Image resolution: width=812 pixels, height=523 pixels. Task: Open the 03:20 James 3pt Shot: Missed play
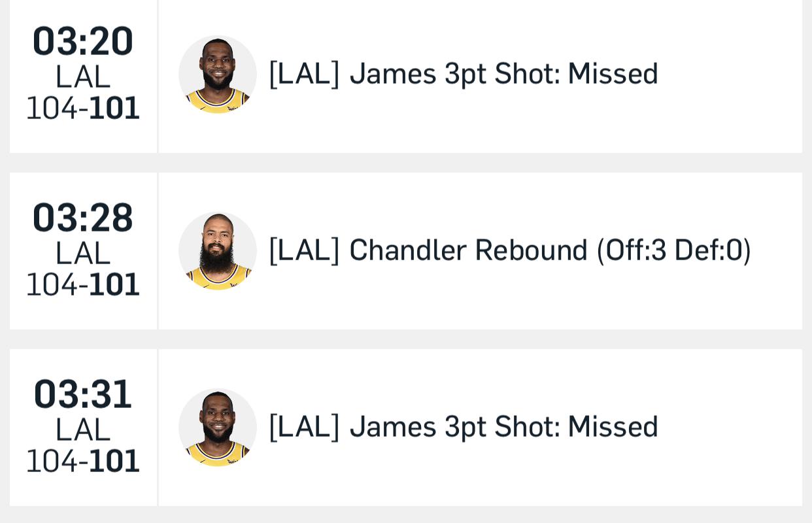[x=464, y=74]
